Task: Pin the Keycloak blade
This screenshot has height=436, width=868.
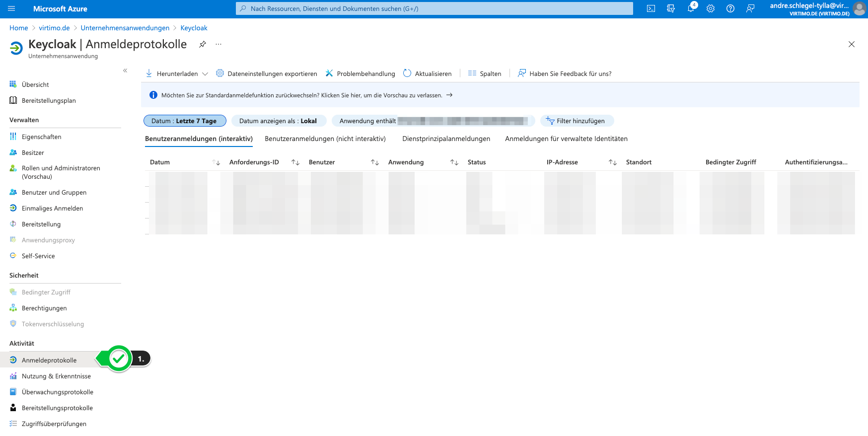Action: click(x=203, y=44)
